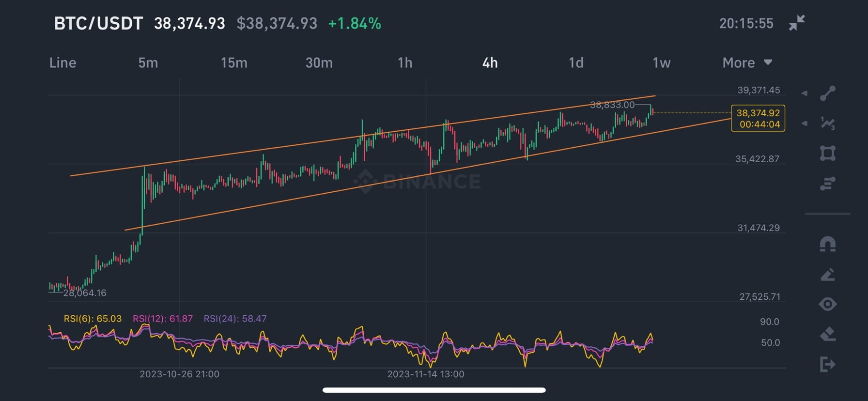
Task: Toggle drawings visibility with eye icon
Action: (x=827, y=304)
